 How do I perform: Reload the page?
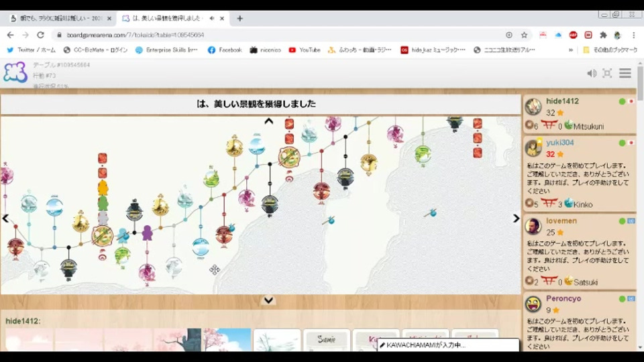pos(40,35)
